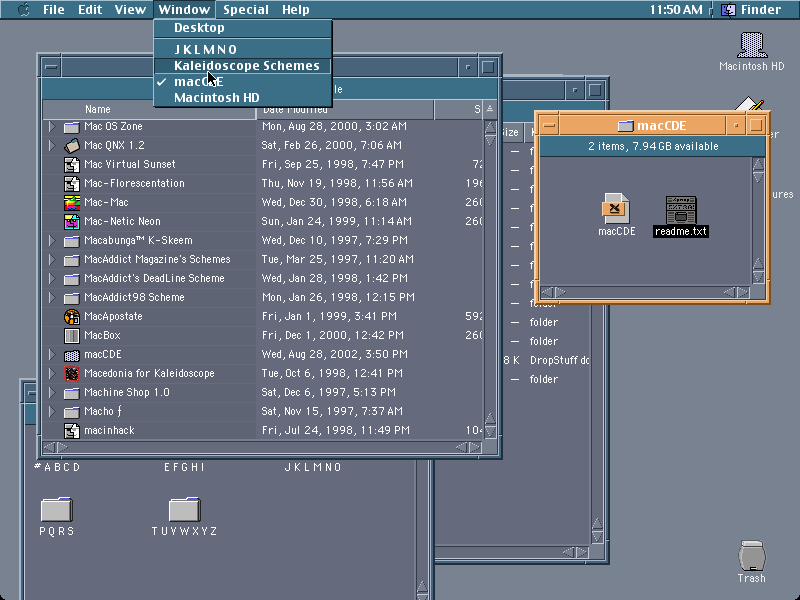Viewport: 800px width, 600px height.
Task: Select the Macintosh HD desktop icon
Action: coord(752,45)
